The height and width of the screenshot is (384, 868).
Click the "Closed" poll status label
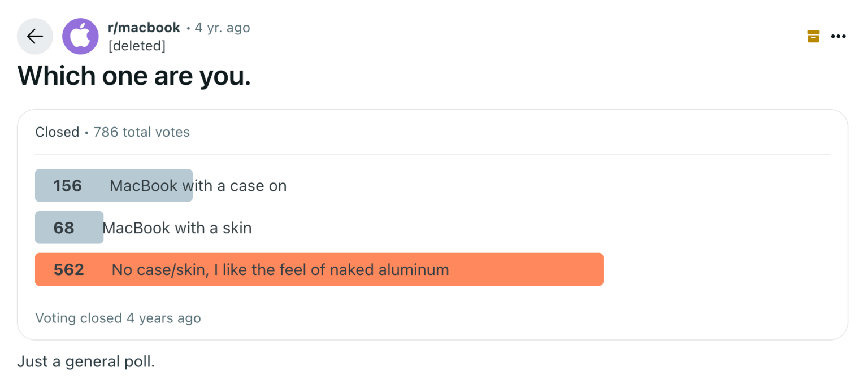click(57, 132)
